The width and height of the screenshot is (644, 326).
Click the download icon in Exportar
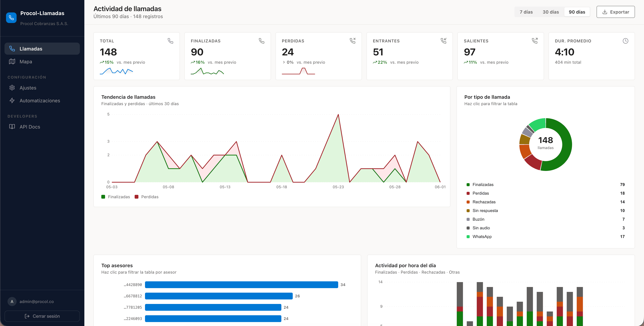tap(605, 12)
